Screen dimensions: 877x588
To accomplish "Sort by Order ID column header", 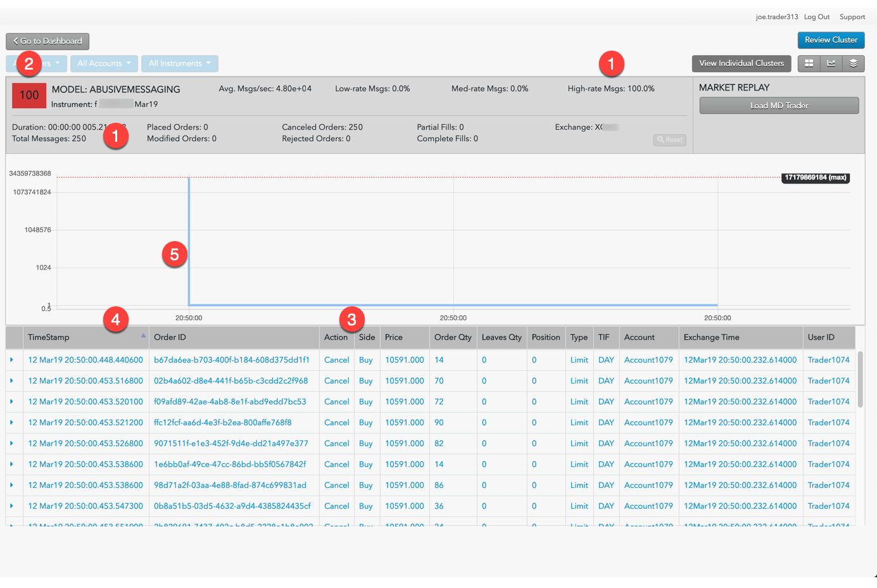I will [234, 337].
